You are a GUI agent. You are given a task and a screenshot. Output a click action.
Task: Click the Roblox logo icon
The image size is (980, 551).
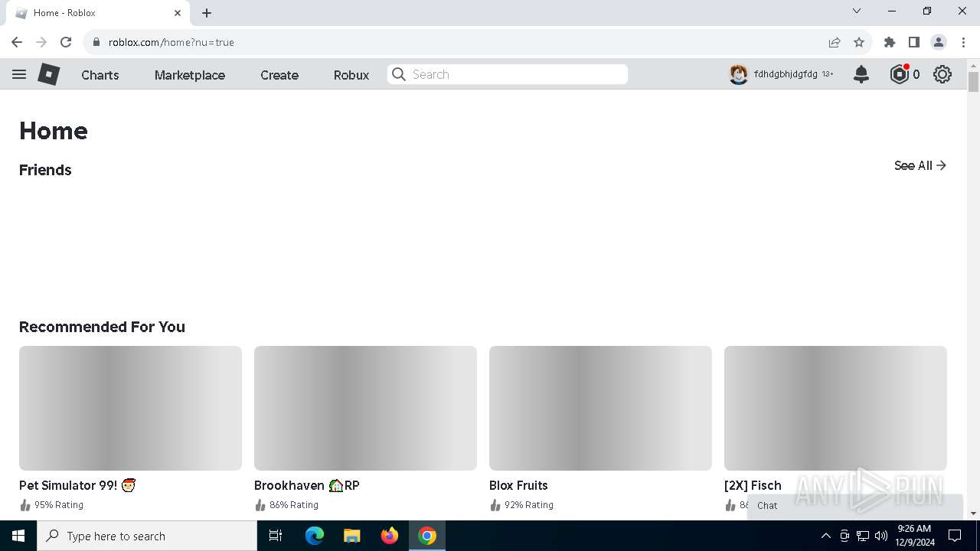(49, 74)
